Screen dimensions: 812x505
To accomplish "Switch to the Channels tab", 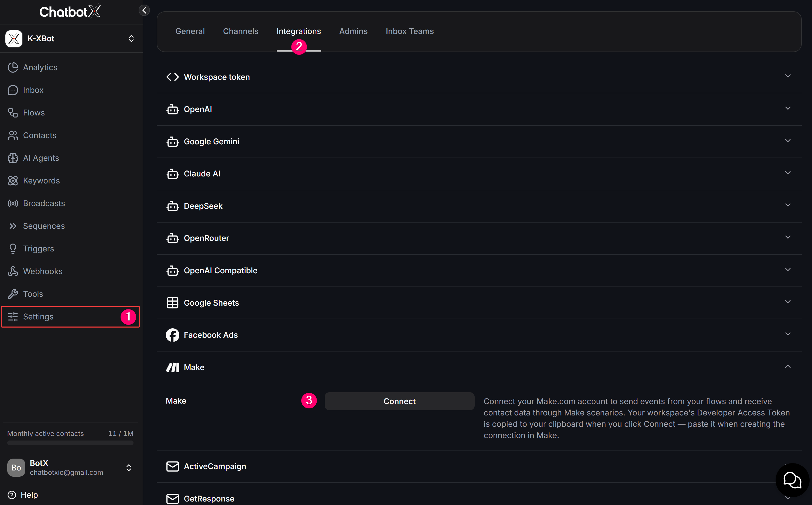I will click(x=240, y=31).
